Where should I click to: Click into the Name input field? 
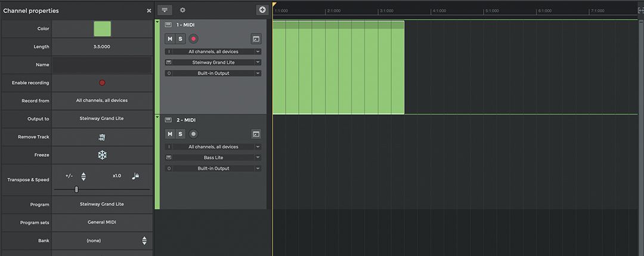[x=102, y=65]
